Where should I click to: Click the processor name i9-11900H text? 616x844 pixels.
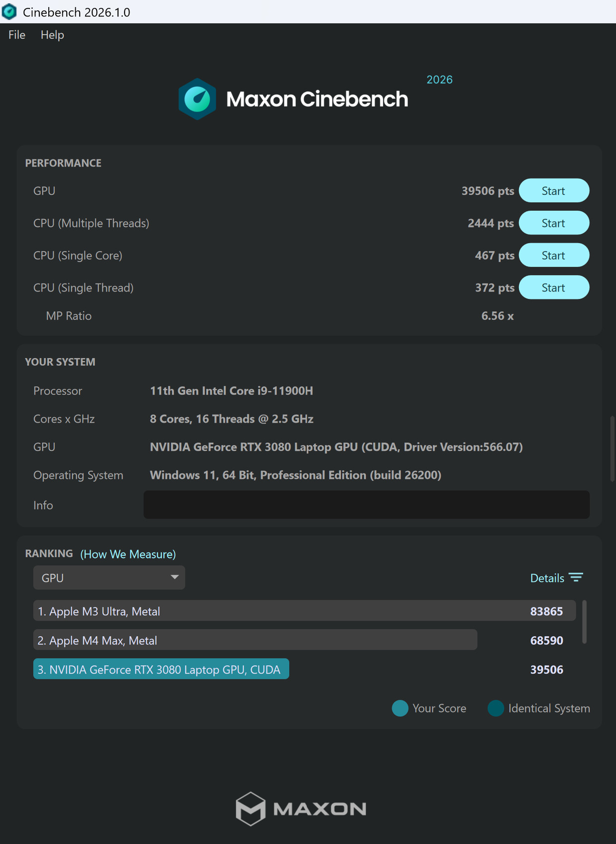coord(232,391)
